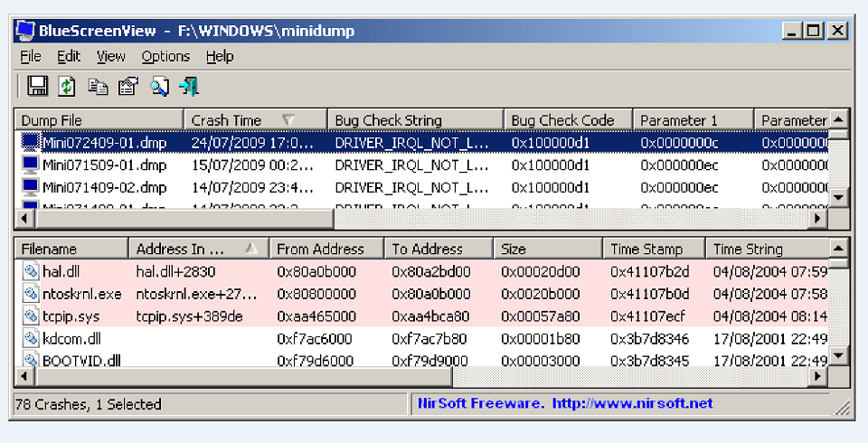Click the BOOTVID.dll filename text
The height and width of the screenshot is (443, 868).
(81, 360)
